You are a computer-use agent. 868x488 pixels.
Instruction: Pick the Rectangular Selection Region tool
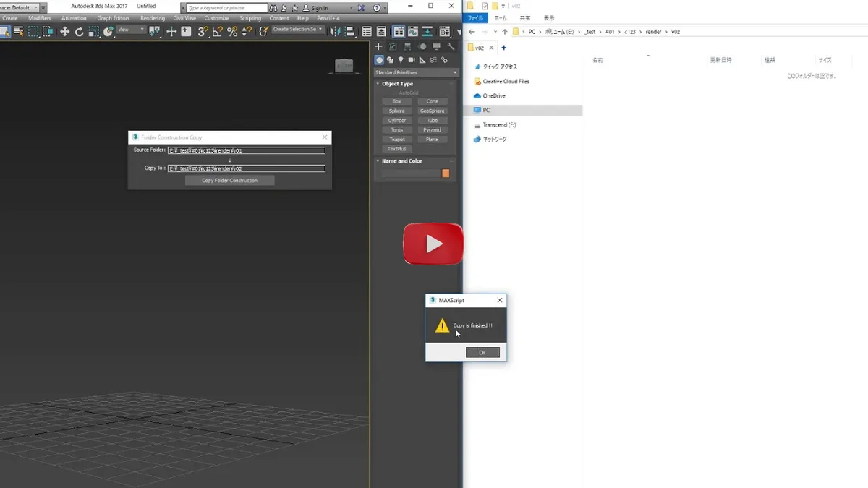point(33,31)
